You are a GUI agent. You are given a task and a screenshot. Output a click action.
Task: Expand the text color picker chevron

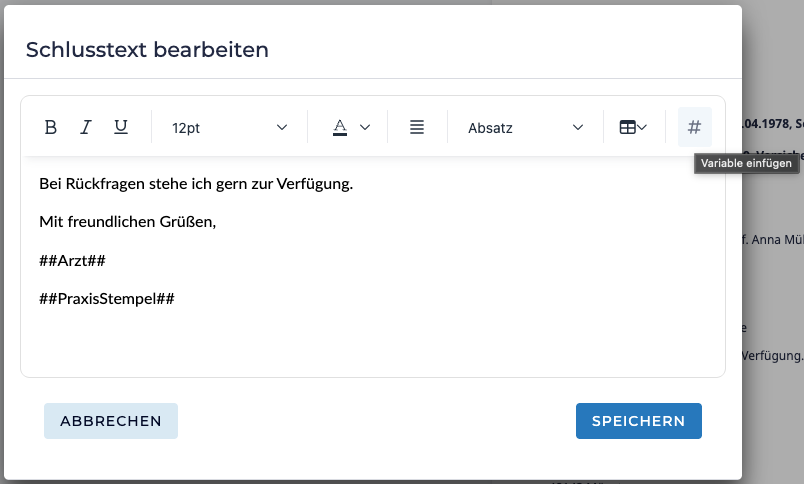coord(365,127)
